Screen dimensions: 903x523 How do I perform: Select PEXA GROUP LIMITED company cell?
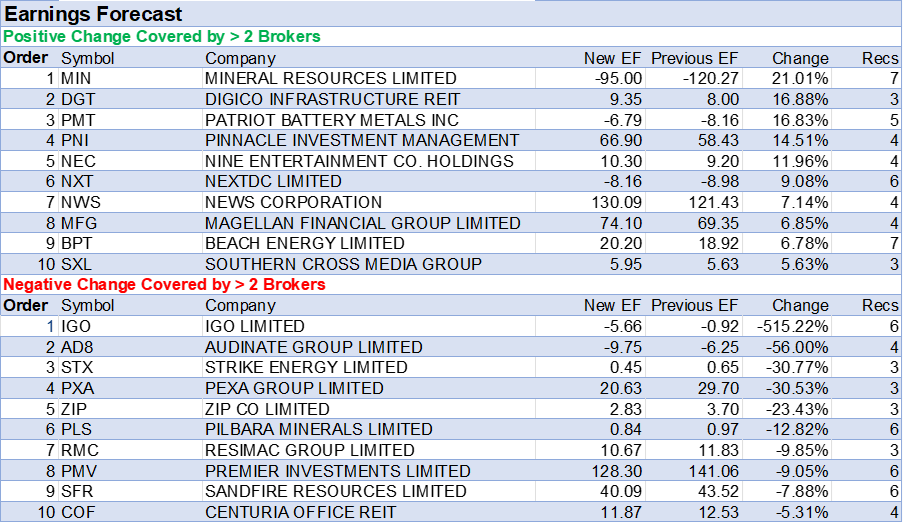coord(294,388)
